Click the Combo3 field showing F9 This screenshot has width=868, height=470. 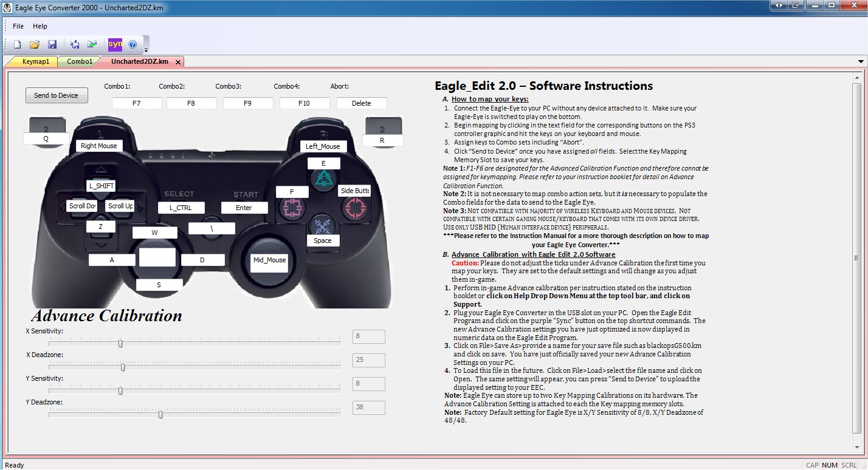click(247, 103)
